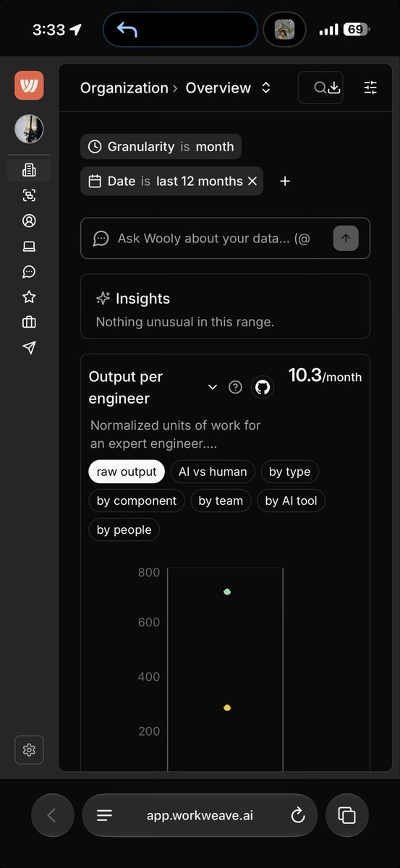Tap the Workweave logo in the sidebar

click(29, 85)
